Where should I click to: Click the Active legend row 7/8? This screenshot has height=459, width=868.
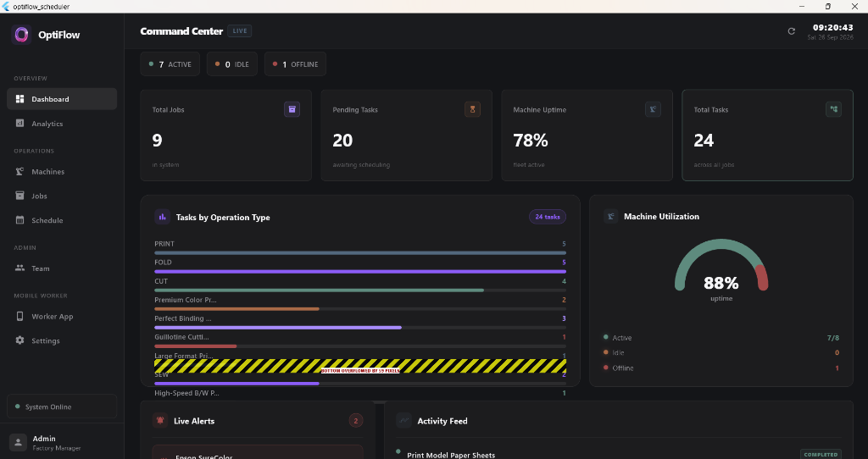(721, 337)
